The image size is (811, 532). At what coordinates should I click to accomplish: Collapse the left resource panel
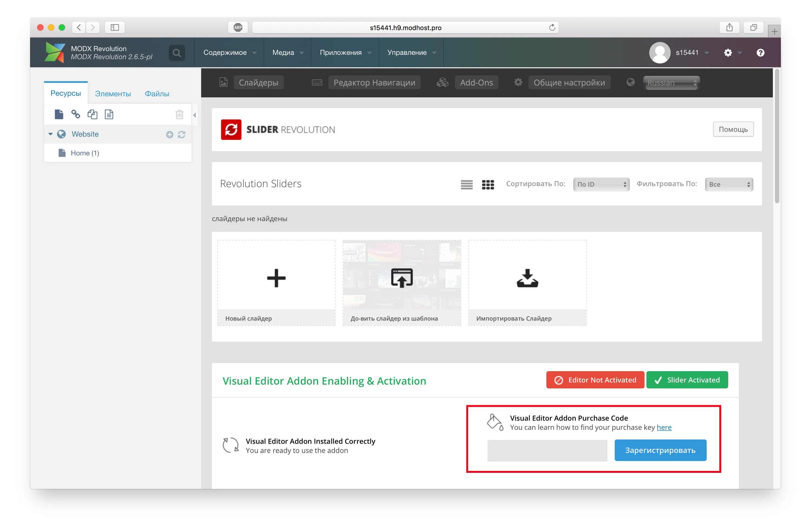click(195, 115)
